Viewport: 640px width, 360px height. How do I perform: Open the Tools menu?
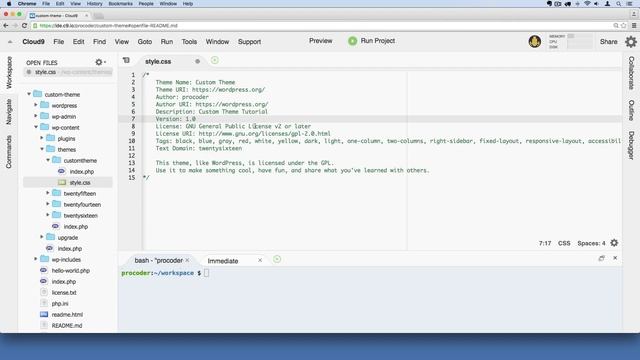pyautogui.click(x=189, y=42)
